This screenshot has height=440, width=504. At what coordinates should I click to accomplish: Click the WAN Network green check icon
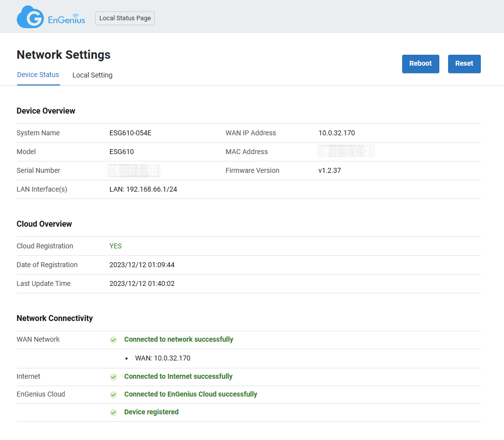pos(114,340)
